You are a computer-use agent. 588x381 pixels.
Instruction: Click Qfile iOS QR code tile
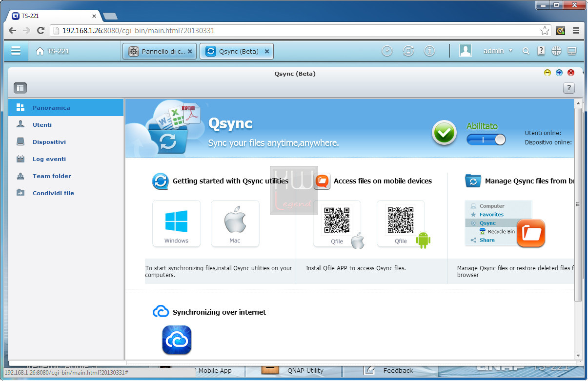[337, 223]
